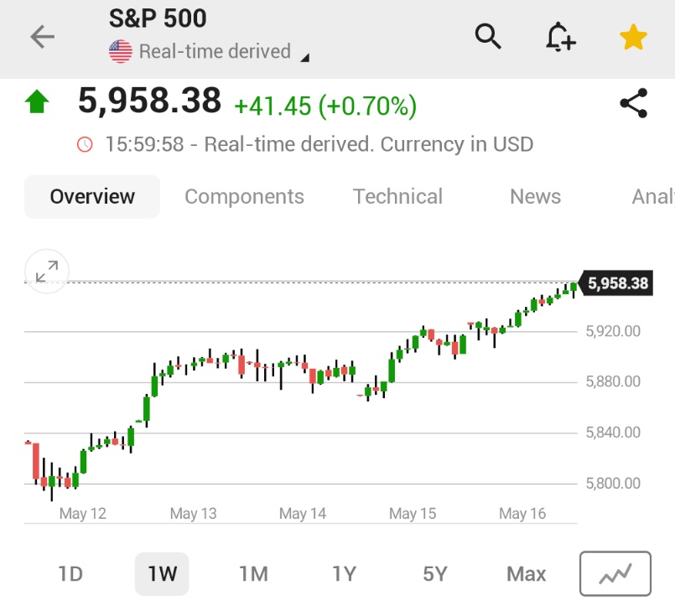
Task: Tap the 5,958.38 price label on chart
Action: pos(617,283)
